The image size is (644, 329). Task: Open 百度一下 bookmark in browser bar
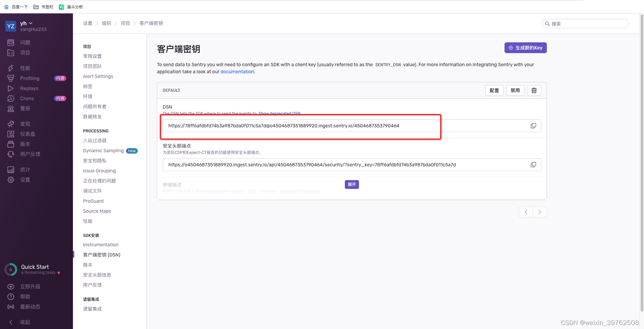point(16,7)
